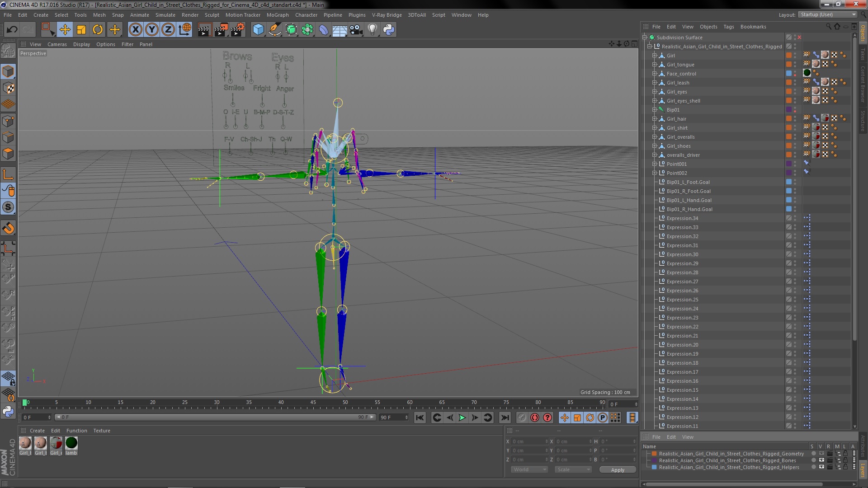This screenshot has height=488, width=868.
Task: Go to end of animation
Action: click(505, 418)
